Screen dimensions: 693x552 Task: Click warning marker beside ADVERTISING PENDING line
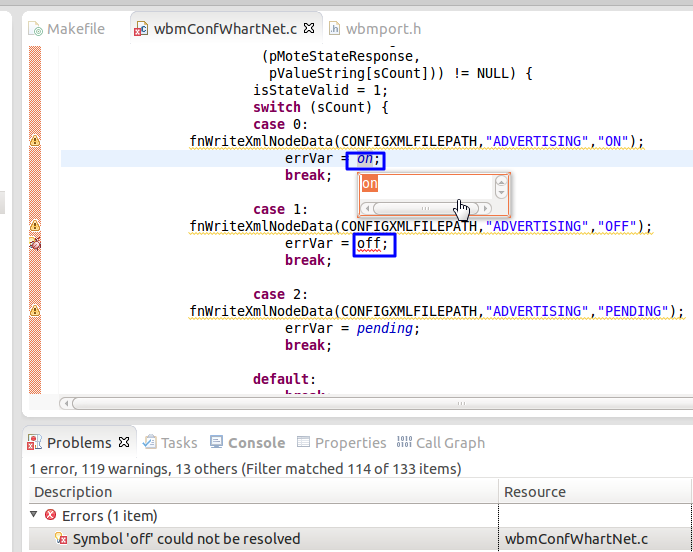(35, 311)
